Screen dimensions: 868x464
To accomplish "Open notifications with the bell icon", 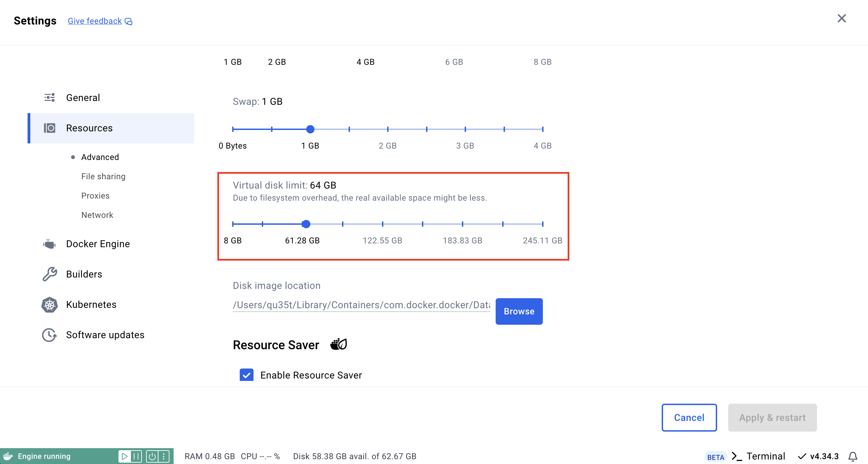I will [x=854, y=456].
